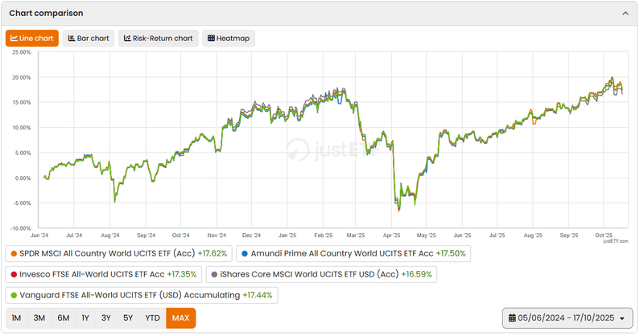Click the orange SPDR legend color dot
Image resolution: width=644 pixels, height=336 pixels.
click(13, 253)
